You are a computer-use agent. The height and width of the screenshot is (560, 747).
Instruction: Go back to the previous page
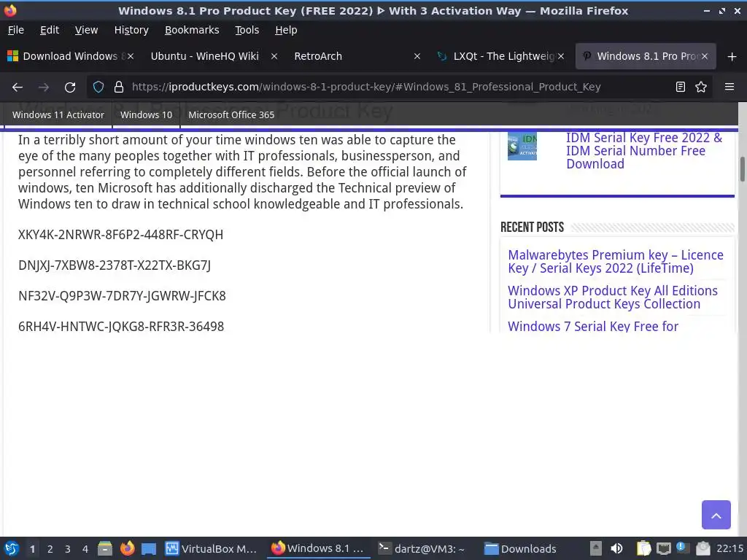[18, 87]
